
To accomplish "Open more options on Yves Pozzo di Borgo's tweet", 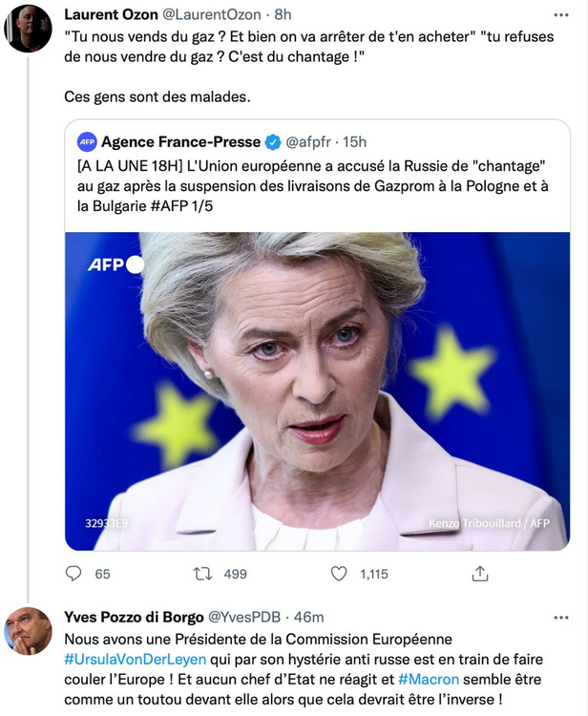I will 561,617.
